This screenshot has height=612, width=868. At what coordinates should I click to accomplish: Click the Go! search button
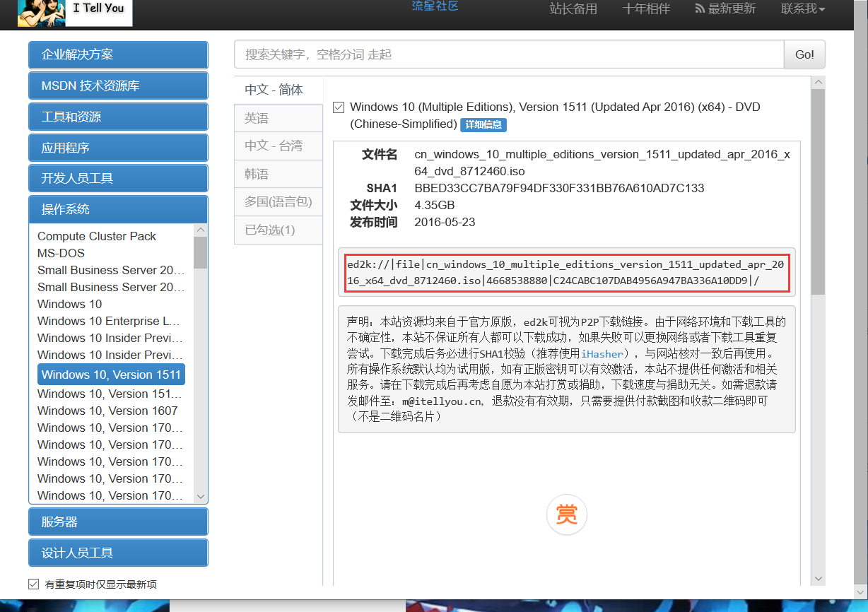(x=804, y=54)
